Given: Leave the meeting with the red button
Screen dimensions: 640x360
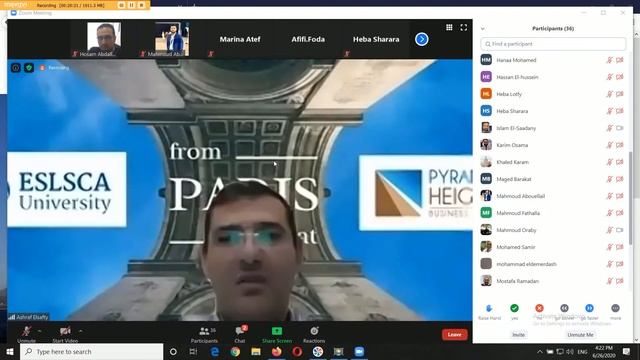Looking at the screenshot, I should [454, 334].
